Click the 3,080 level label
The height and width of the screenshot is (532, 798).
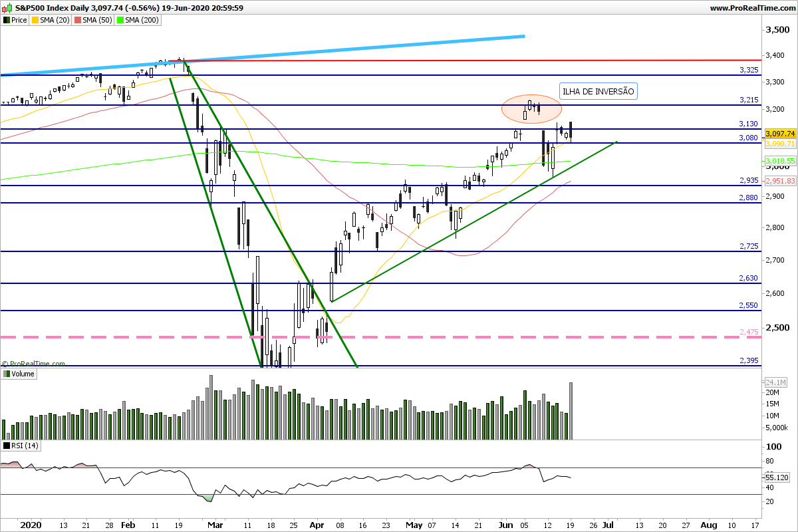(x=749, y=138)
